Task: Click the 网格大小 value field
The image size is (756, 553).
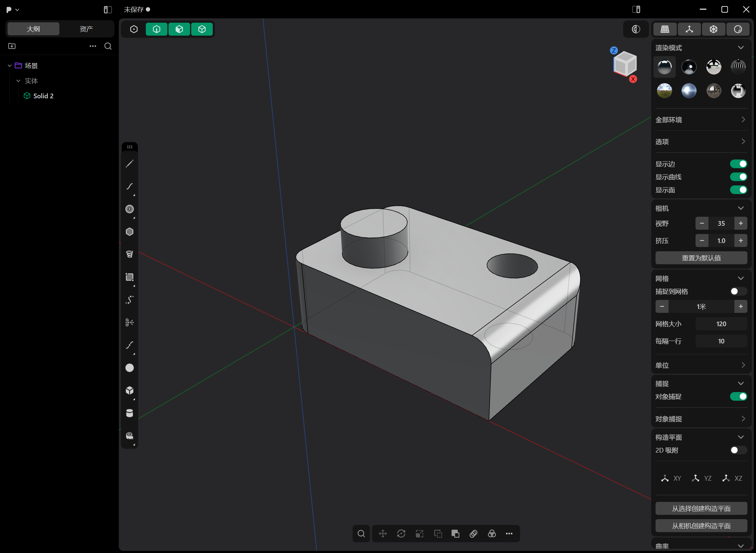Action: click(x=721, y=324)
